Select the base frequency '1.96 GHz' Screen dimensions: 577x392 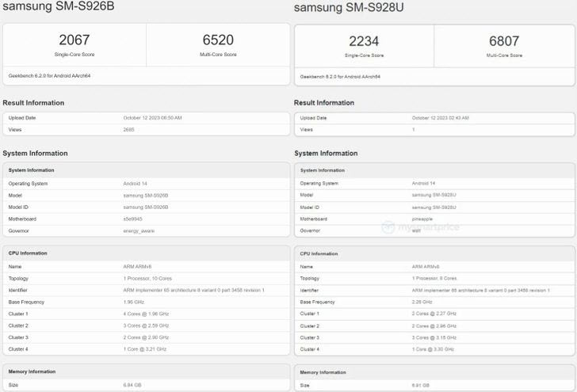pos(134,302)
